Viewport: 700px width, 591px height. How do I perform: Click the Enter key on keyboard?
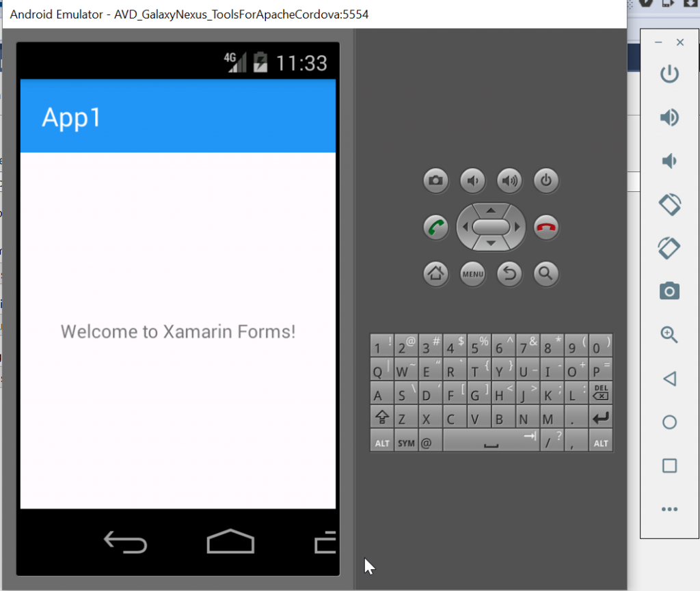(x=600, y=417)
